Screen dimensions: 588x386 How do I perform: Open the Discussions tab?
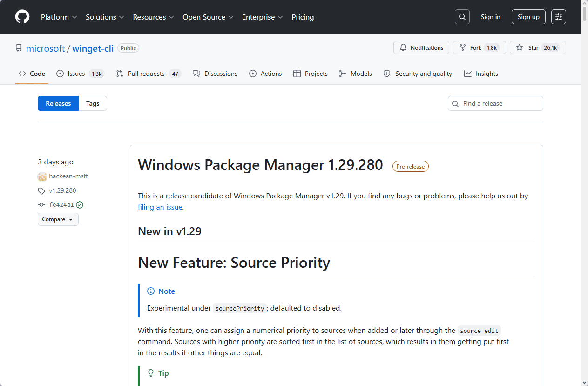[215, 74]
